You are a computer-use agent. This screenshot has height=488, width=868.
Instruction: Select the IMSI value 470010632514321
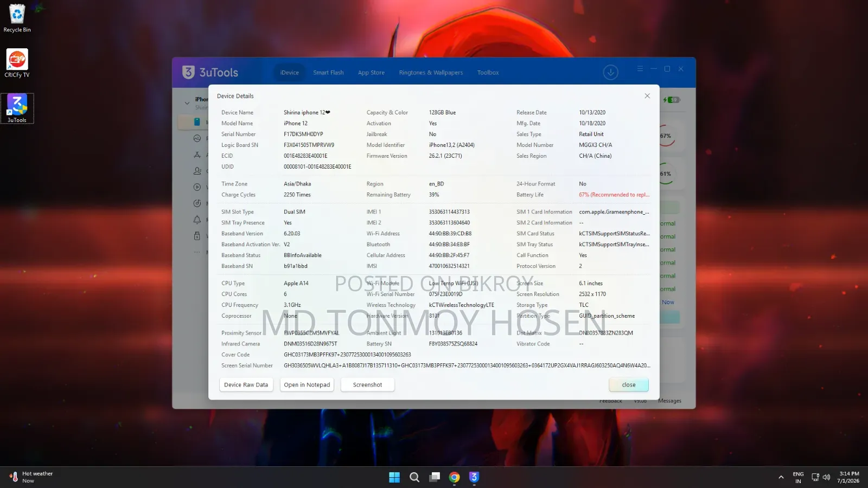point(449,266)
